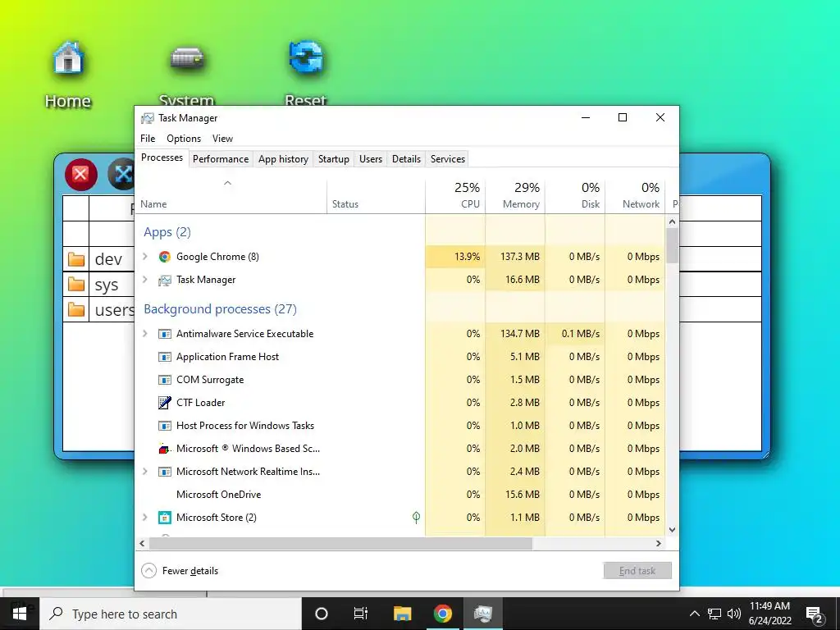Expand the Google Chrome (8) process group
This screenshot has height=630, width=840.
[144, 257]
